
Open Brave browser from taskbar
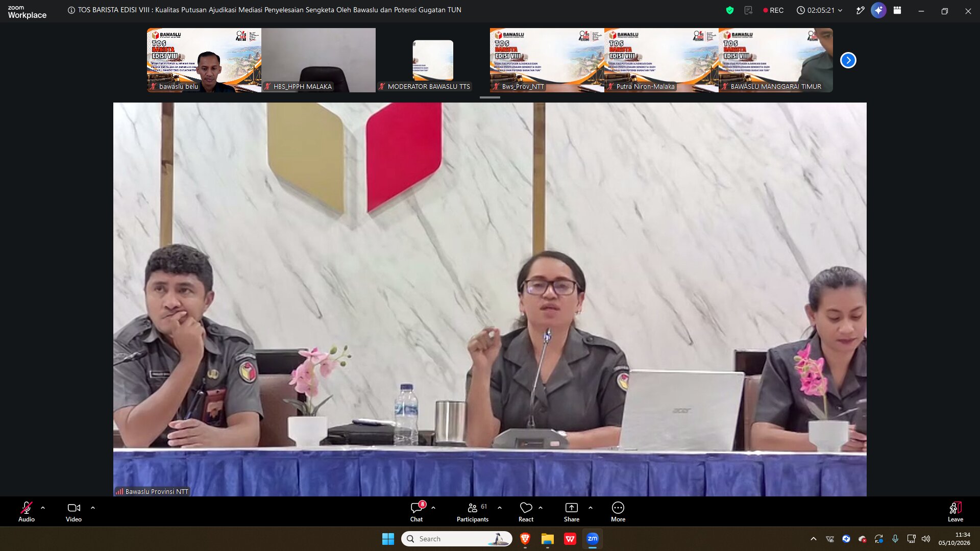(525, 539)
